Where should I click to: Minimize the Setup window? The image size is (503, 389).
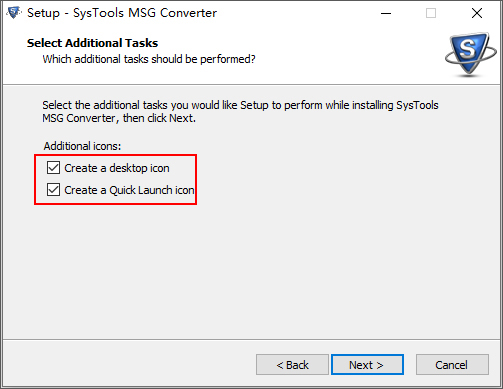click(386, 13)
